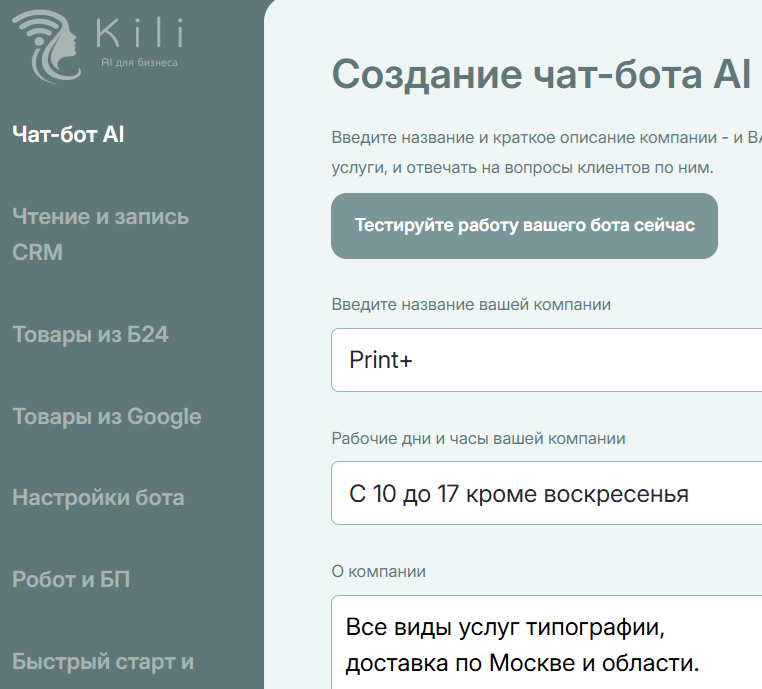Click the AI для бизнеса tagline
The image size is (762, 689).
[x=139, y=63]
